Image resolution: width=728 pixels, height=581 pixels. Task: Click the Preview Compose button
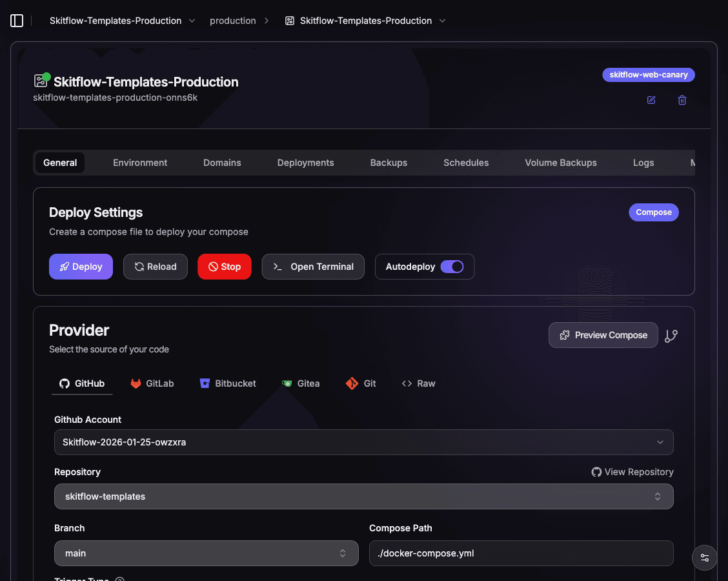pos(603,335)
